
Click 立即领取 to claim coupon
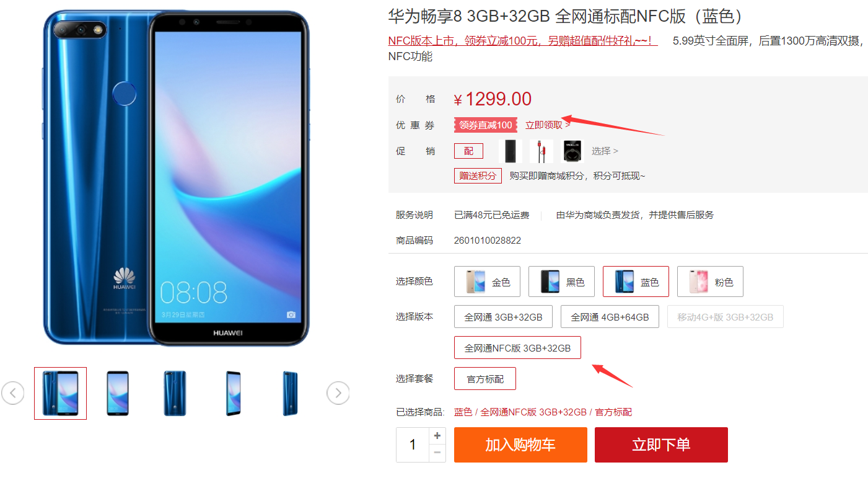[548, 125]
